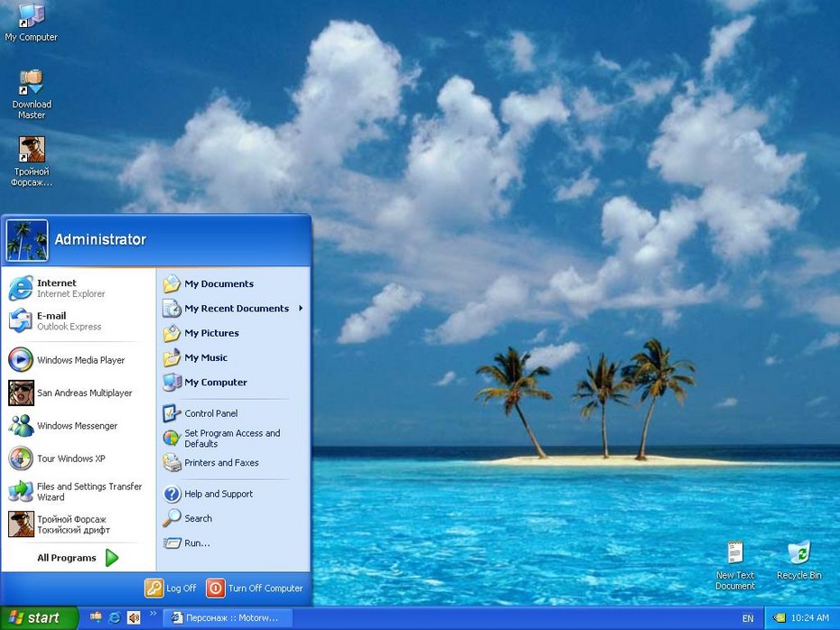Open Control Panel
The image size is (840, 630).
234,413
